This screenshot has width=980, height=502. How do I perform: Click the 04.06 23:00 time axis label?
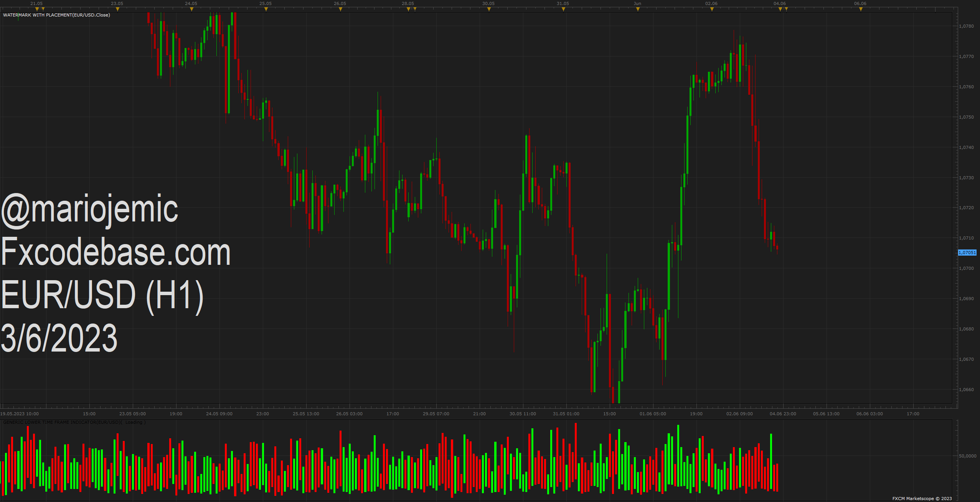[x=783, y=414]
